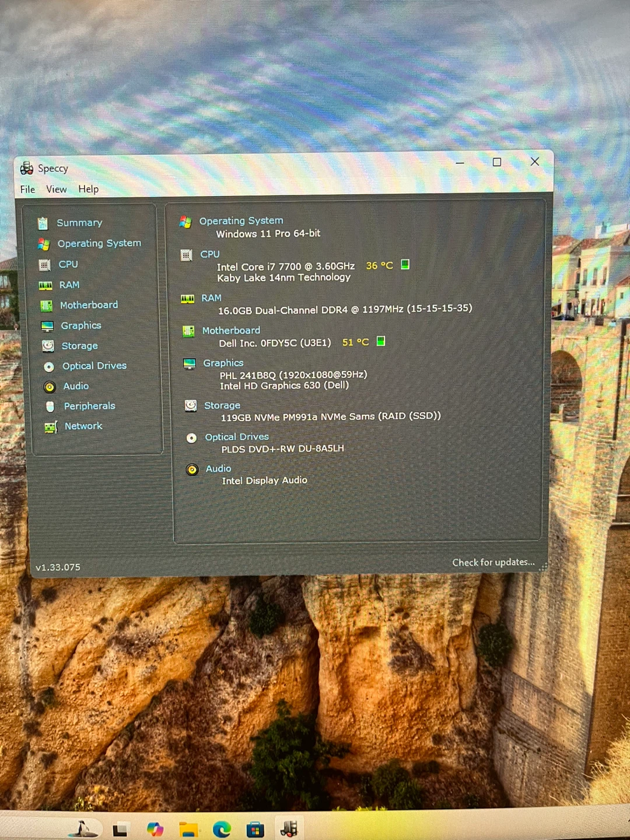This screenshot has width=630, height=840.
Task: Click the Graphics heading link in summary
Action: [x=223, y=363]
